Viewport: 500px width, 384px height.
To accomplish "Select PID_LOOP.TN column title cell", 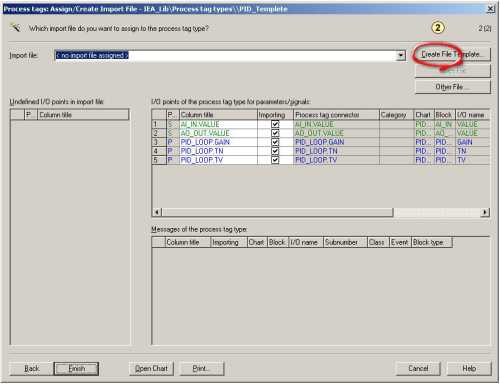I will tap(218, 151).
